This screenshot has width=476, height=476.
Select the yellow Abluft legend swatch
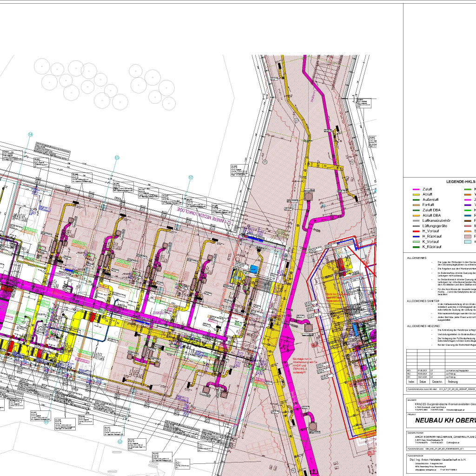pos(416,194)
